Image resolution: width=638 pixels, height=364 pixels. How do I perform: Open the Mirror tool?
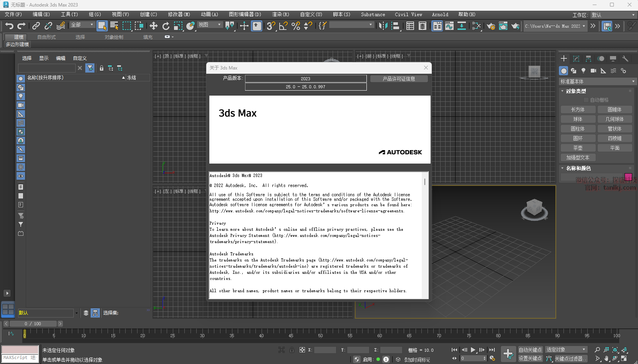click(x=383, y=26)
